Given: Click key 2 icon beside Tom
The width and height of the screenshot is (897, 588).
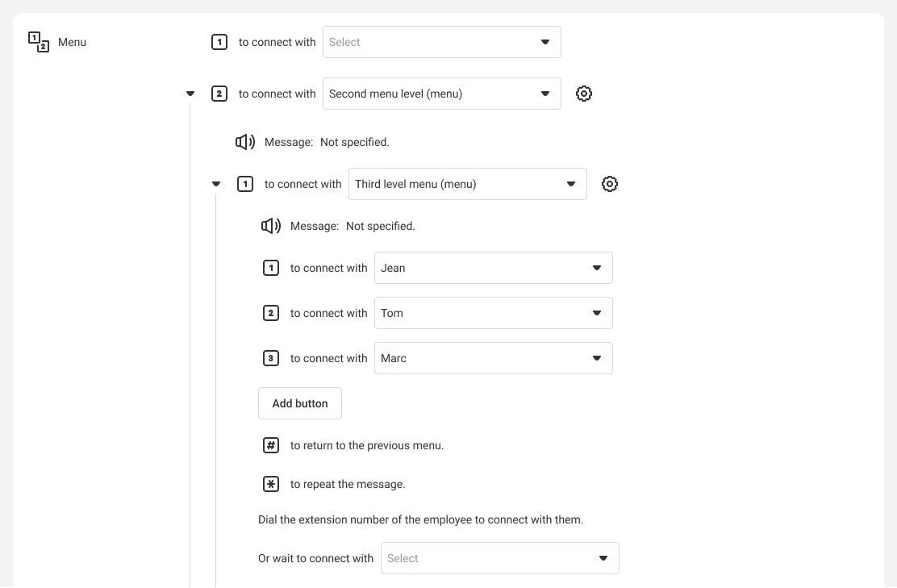Looking at the screenshot, I should [x=271, y=313].
